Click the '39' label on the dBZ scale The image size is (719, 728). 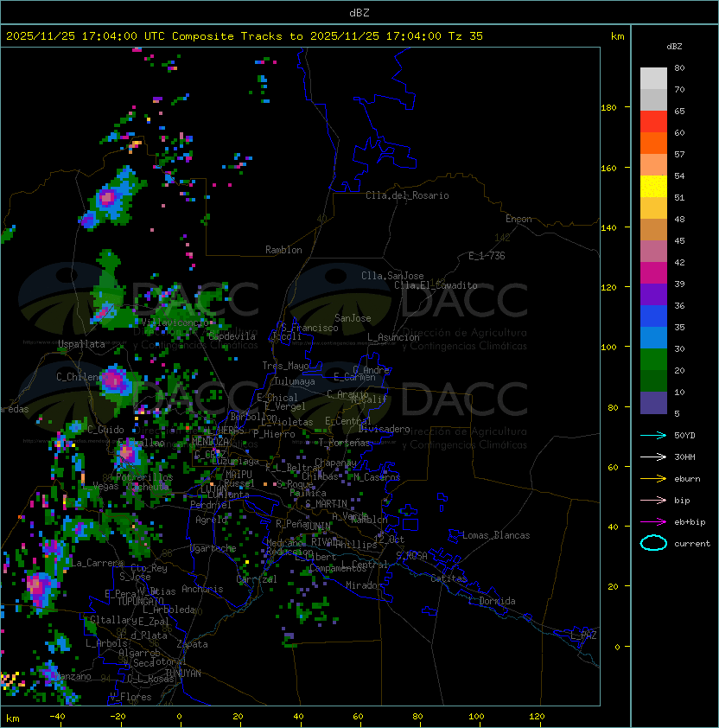[679, 284]
